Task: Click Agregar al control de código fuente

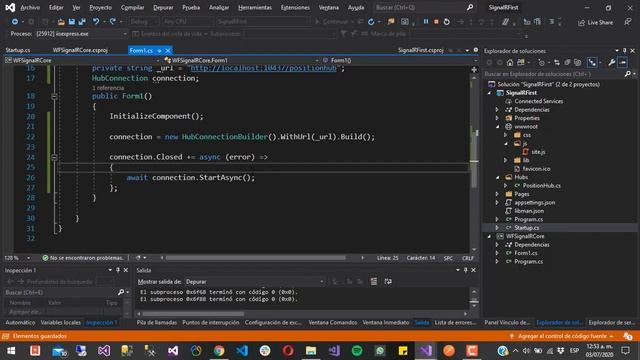Action: (562, 336)
